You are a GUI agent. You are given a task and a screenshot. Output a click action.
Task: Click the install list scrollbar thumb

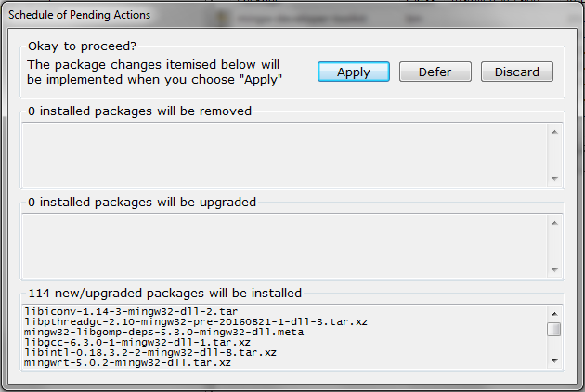(553, 329)
